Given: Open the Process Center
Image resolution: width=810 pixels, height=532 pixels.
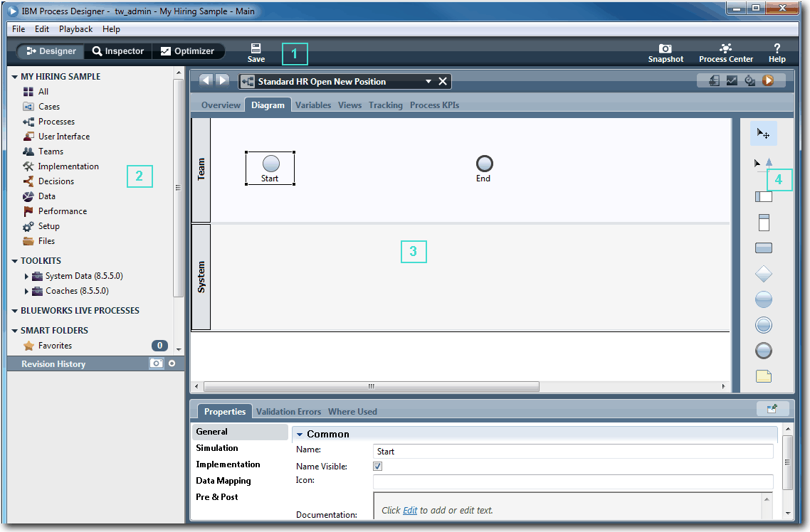Looking at the screenshot, I should click(725, 49).
